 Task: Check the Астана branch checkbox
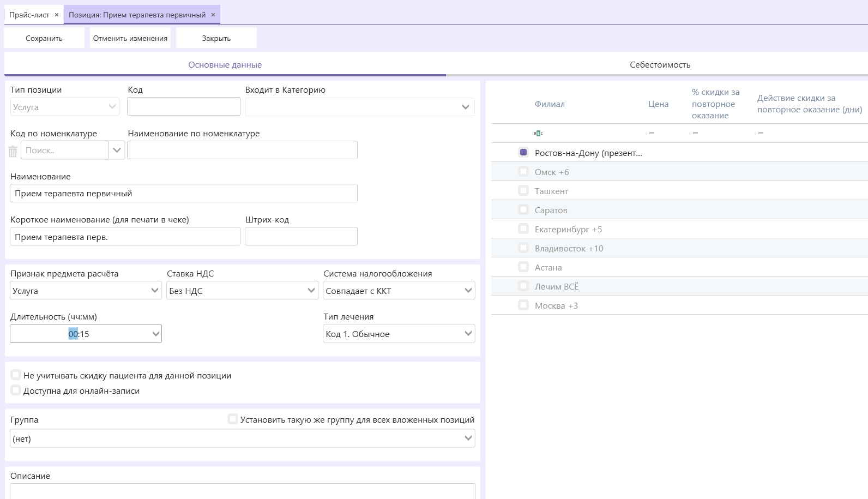click(523, 267)
